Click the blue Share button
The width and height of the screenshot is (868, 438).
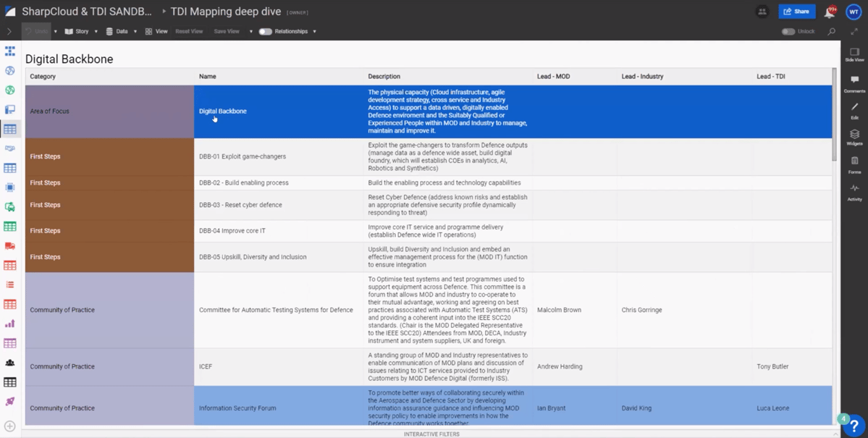point(796,12)
